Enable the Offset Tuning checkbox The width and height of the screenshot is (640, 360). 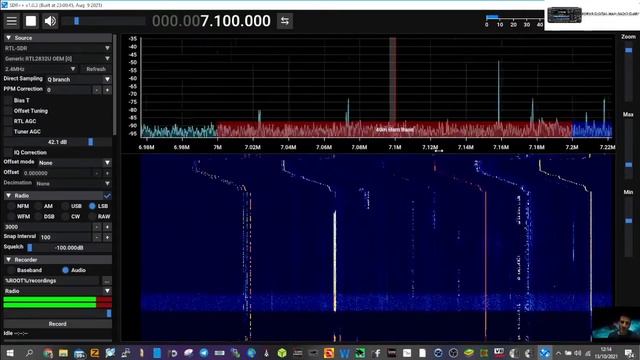tap(8, 111)
